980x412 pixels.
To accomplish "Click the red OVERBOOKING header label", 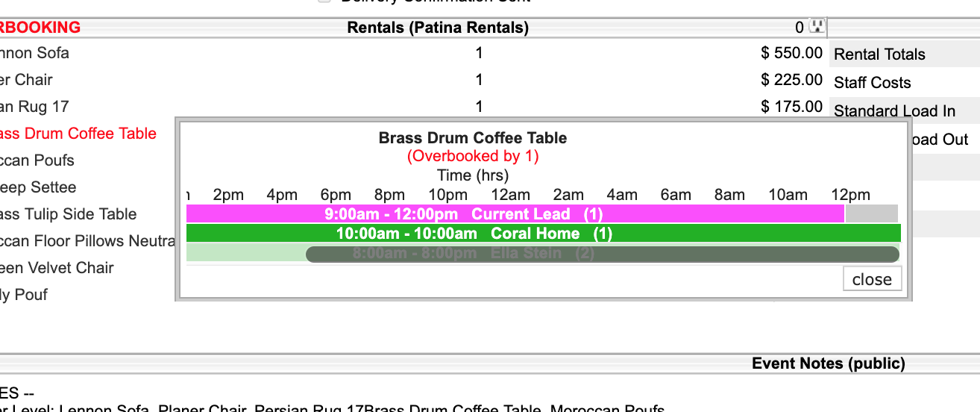I will 40,28.
